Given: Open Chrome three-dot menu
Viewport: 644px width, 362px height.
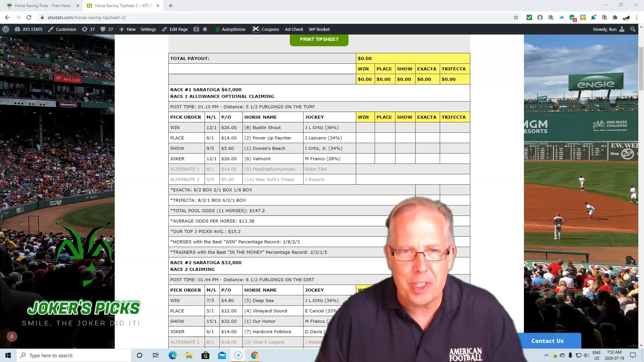Looking at the screenshot, I should click(x=637, y=17).
